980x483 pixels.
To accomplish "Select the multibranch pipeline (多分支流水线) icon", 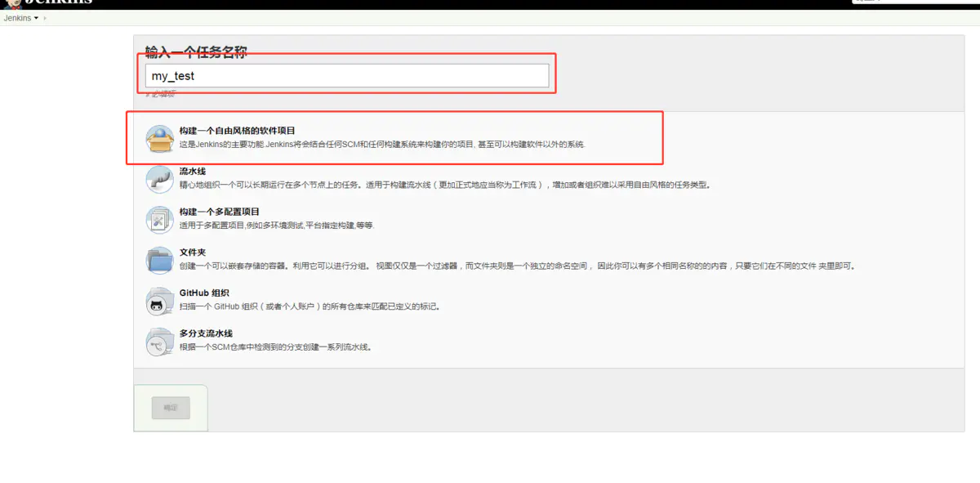I will tap(159, 342).
